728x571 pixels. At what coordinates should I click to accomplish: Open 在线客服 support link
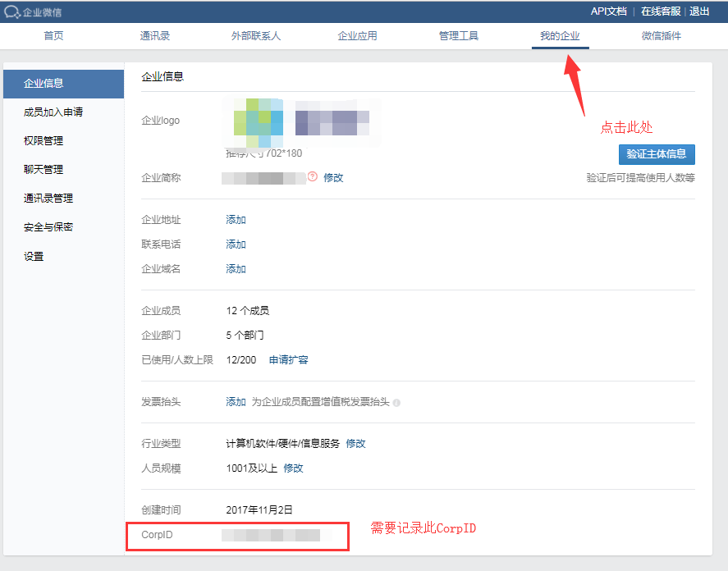pos(661,11)
